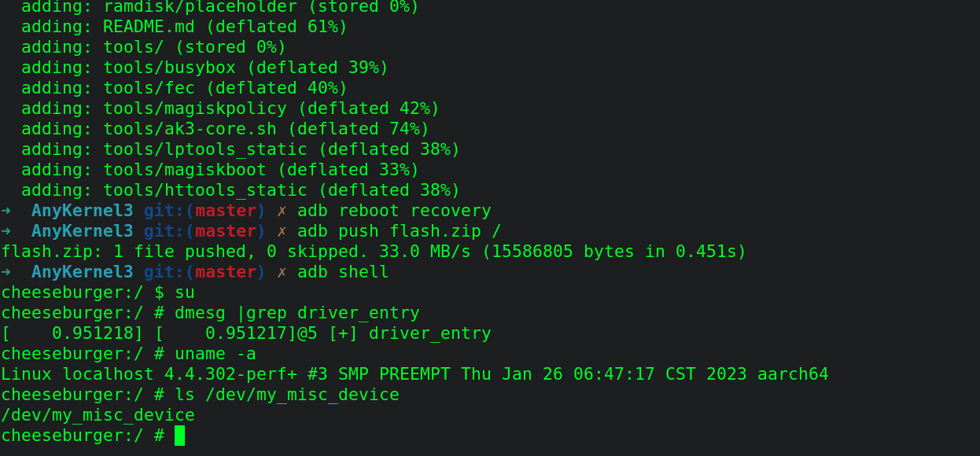The image size is (980, 456).
Task: Click the green terminal cursor block
Action: pos(179,436)
